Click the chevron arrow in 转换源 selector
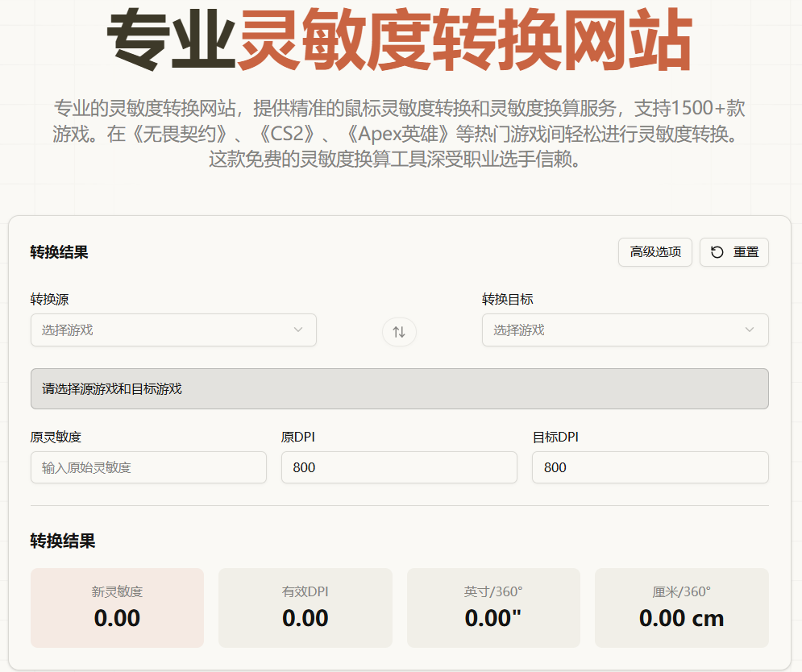 [298, 330]
